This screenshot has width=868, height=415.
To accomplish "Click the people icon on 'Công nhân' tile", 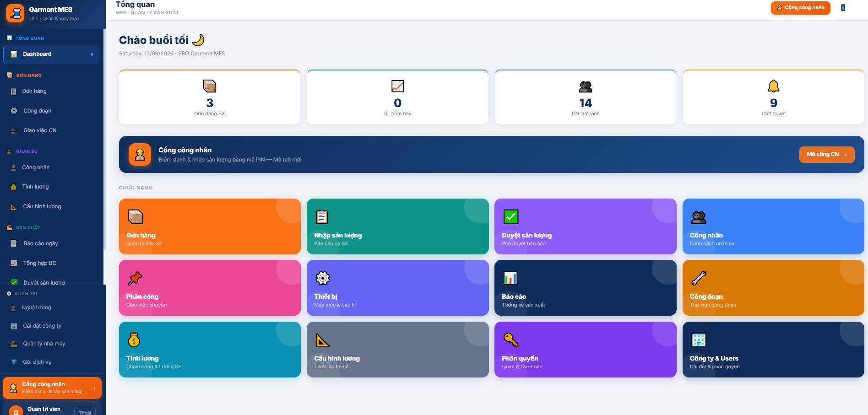I will [699, 217].
